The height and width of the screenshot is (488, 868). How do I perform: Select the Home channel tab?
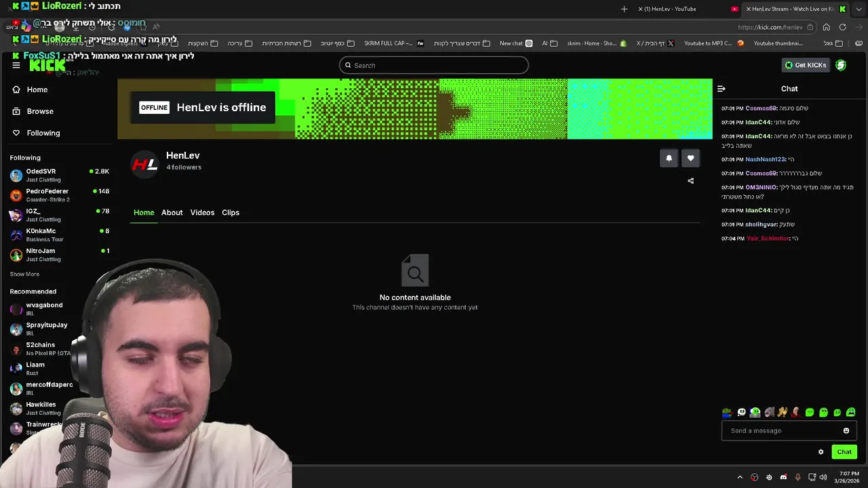point(144,213)
